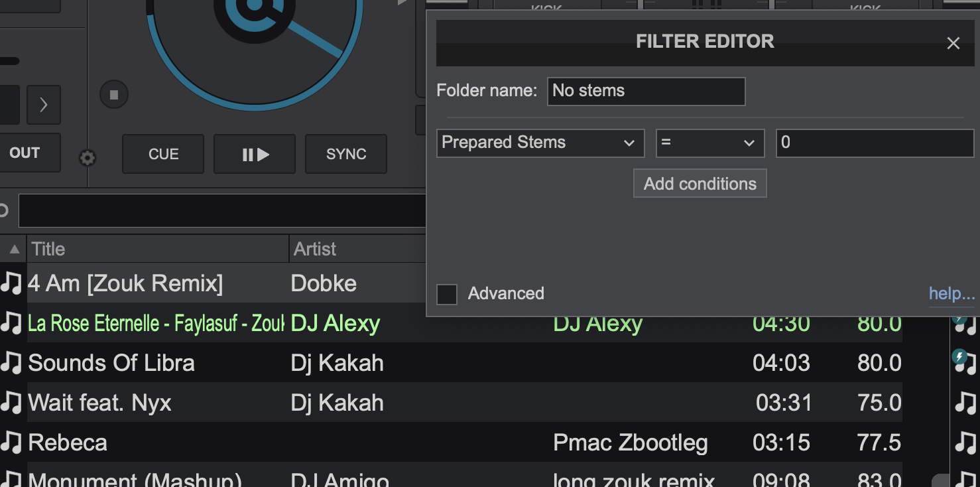Click the music note icon for 4 Am [Zouk Remix]
Viewport: 980px width, 487px height.
[11, 283]
